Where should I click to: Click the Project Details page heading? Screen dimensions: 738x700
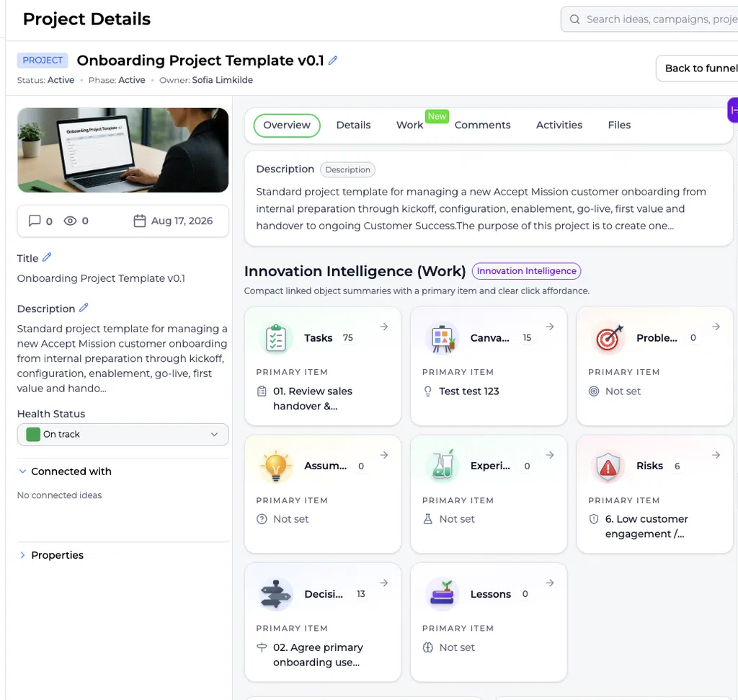pos(86,19)
